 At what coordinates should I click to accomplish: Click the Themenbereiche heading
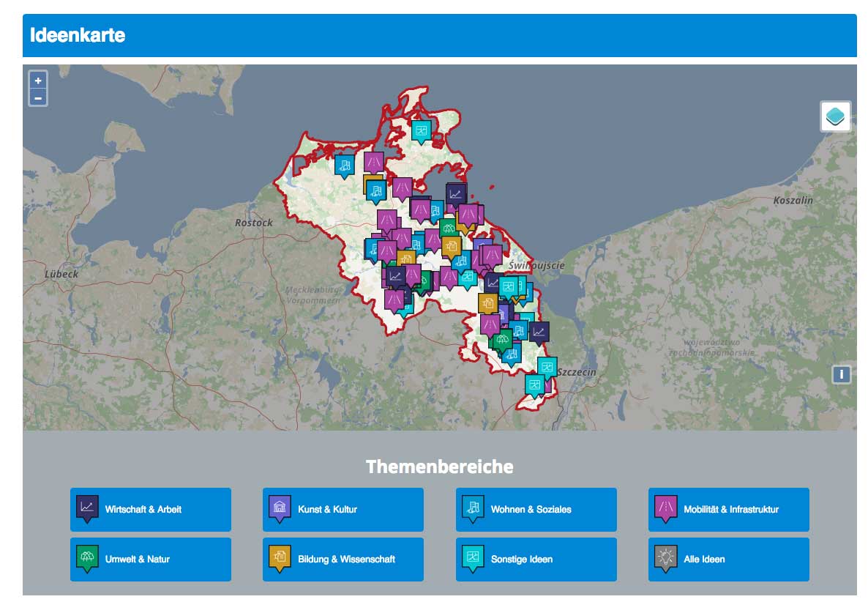(x=439, y=467)
